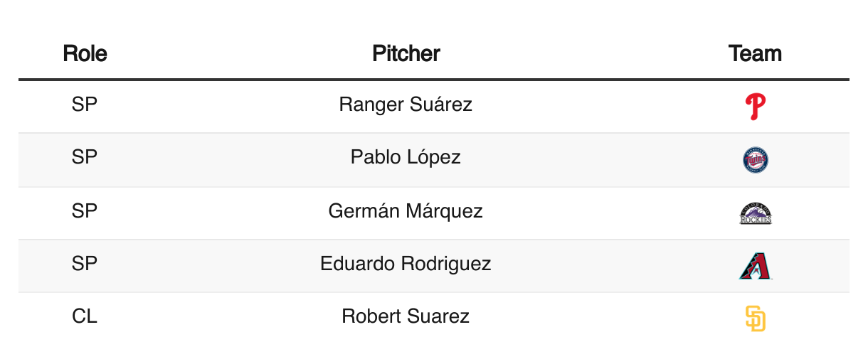Viewport: 868px width, 364px height.
Task: Click the Arizona Diamondbacks logo
Action: (x=755, y=266)
